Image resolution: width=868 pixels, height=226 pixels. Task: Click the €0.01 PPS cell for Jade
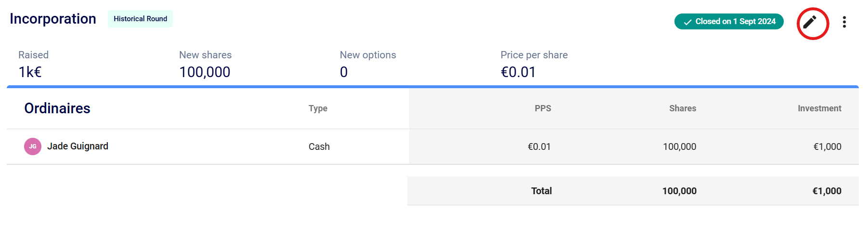539,146
